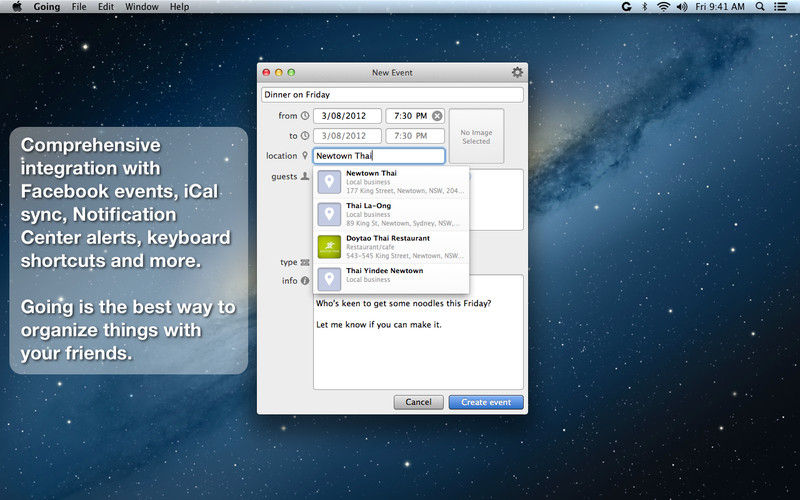Zoom New Event window with green button
This screenshot has height=500, width=800.
(291, 72)
